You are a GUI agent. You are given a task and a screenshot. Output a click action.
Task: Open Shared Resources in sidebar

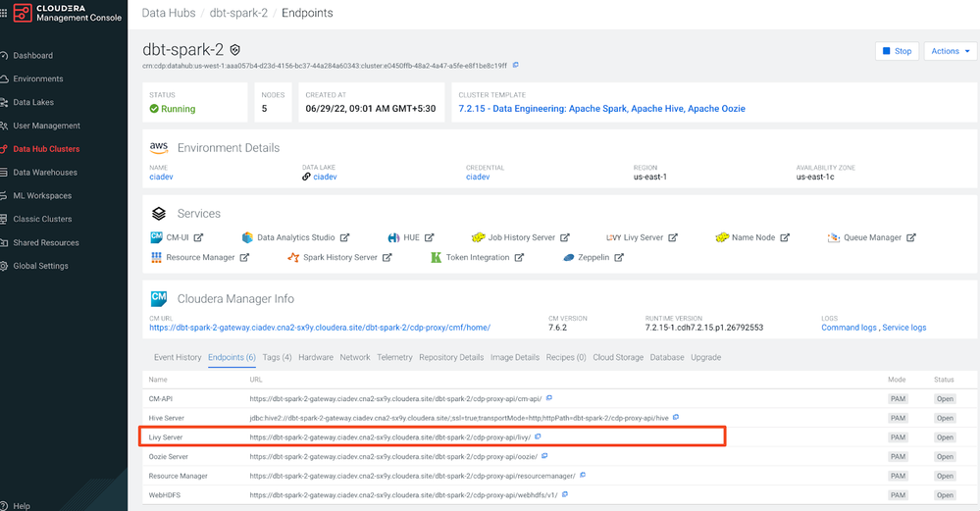[x=46, y=242]
